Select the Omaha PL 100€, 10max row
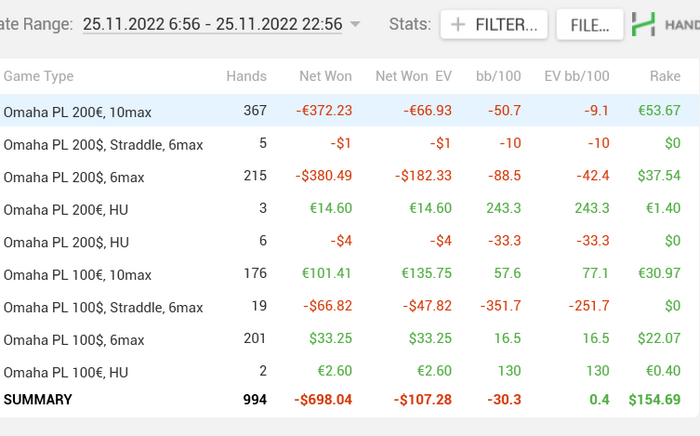700x436 pixels. click(x=78, y=274)
